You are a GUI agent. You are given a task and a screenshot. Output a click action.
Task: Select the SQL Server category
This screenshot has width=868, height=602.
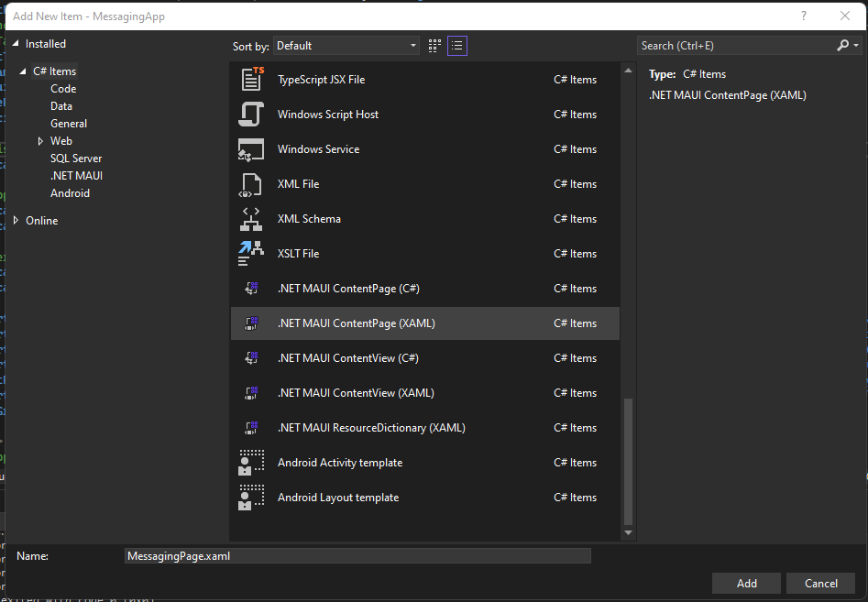pos(76,159)
